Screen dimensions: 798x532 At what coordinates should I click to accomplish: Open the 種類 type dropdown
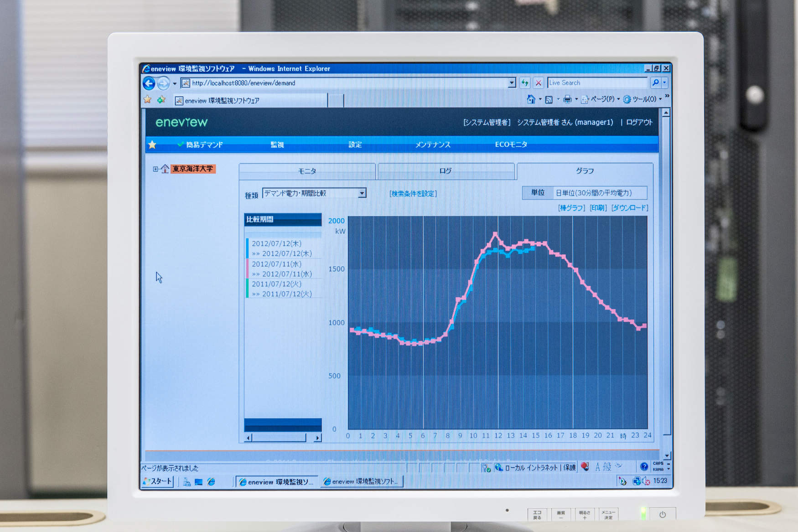(x=362, y=193)
